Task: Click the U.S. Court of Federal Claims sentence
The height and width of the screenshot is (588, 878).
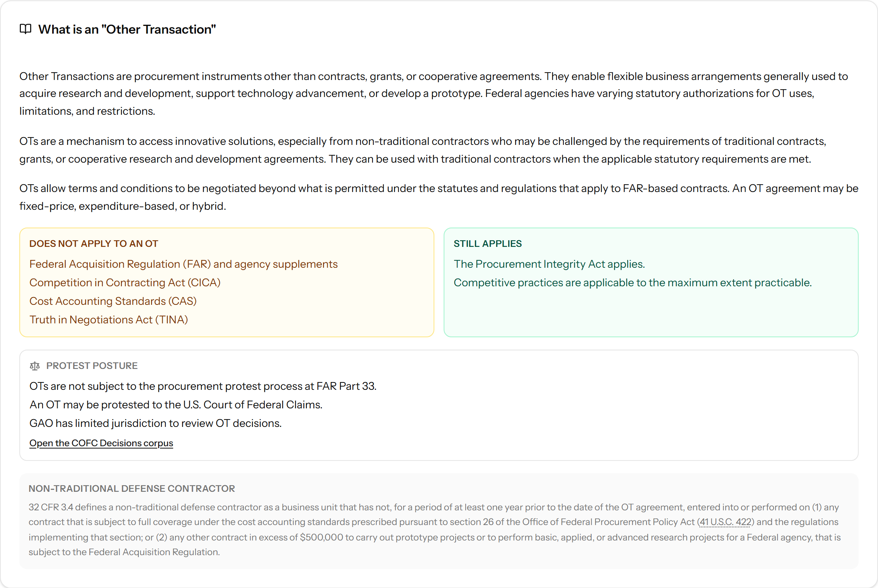Action: click(x=176, y=405)
